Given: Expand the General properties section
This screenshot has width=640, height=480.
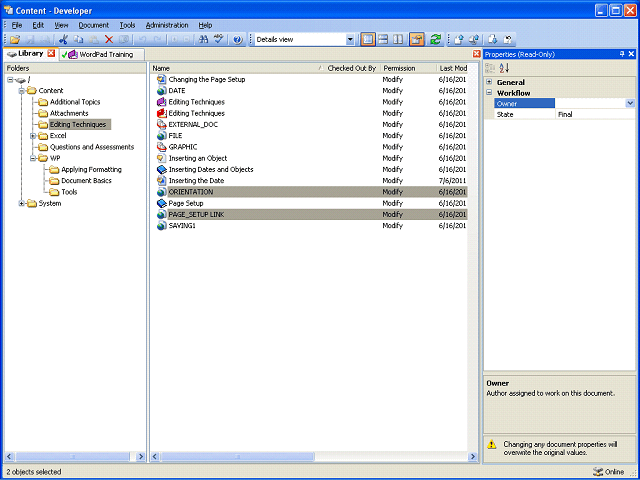Looking at the screenshot, I should (489, 82).
